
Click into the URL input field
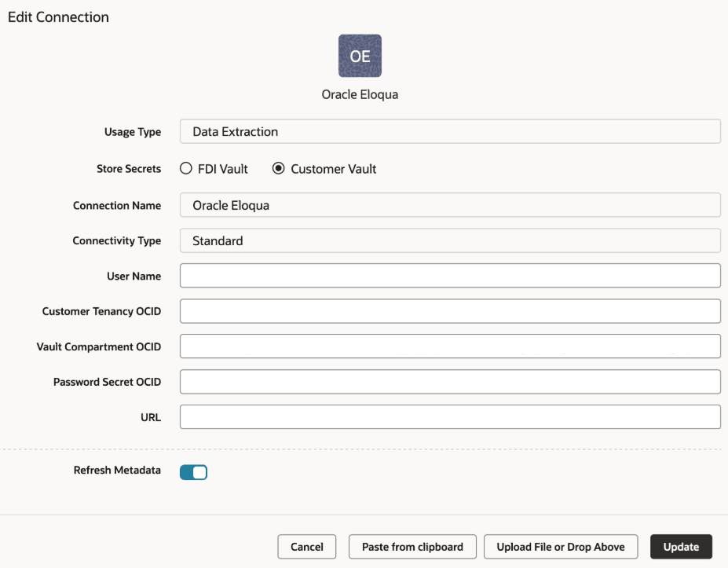tap(450, 417)
